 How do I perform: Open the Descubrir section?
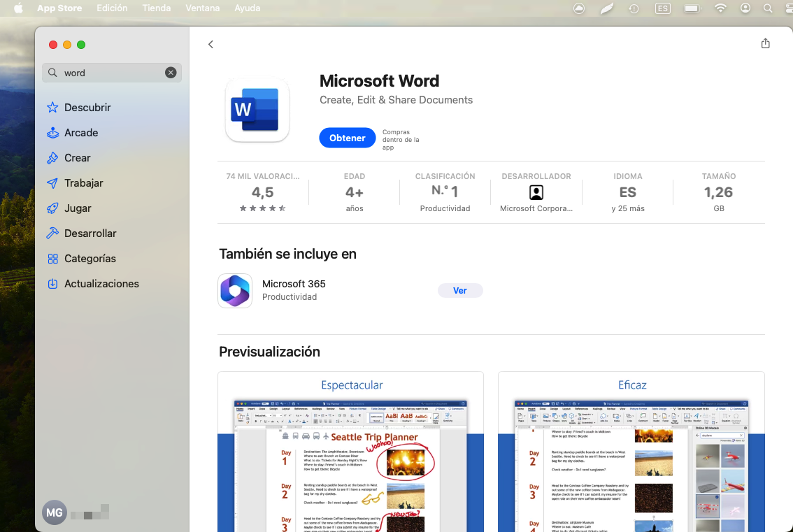pos(87,108)
